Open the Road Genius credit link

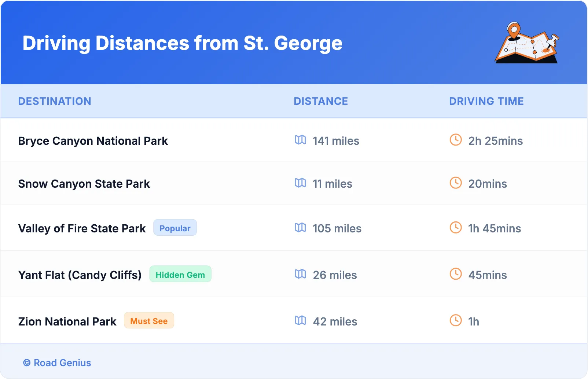tap(57, 363)
